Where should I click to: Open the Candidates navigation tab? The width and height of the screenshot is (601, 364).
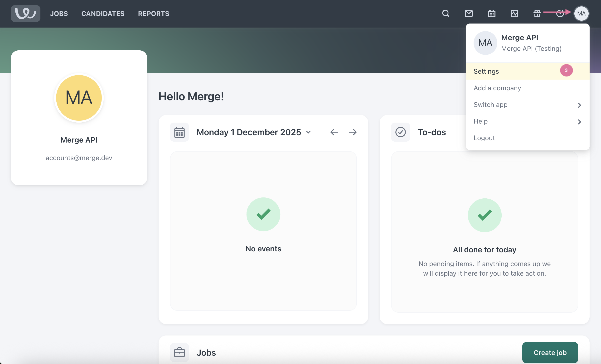pyautogui.click(x=103, y=13)
